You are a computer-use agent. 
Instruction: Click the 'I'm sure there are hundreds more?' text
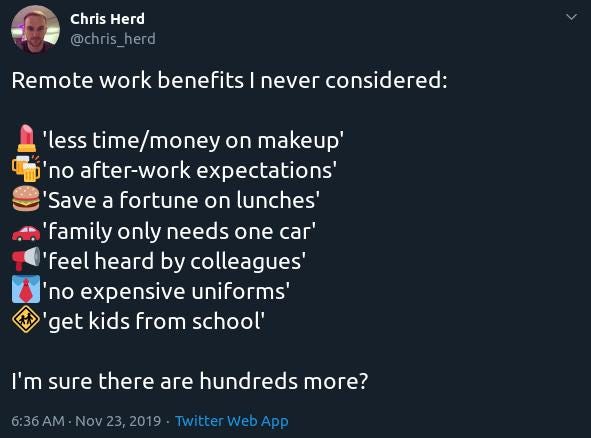click(x=190, y=381)
